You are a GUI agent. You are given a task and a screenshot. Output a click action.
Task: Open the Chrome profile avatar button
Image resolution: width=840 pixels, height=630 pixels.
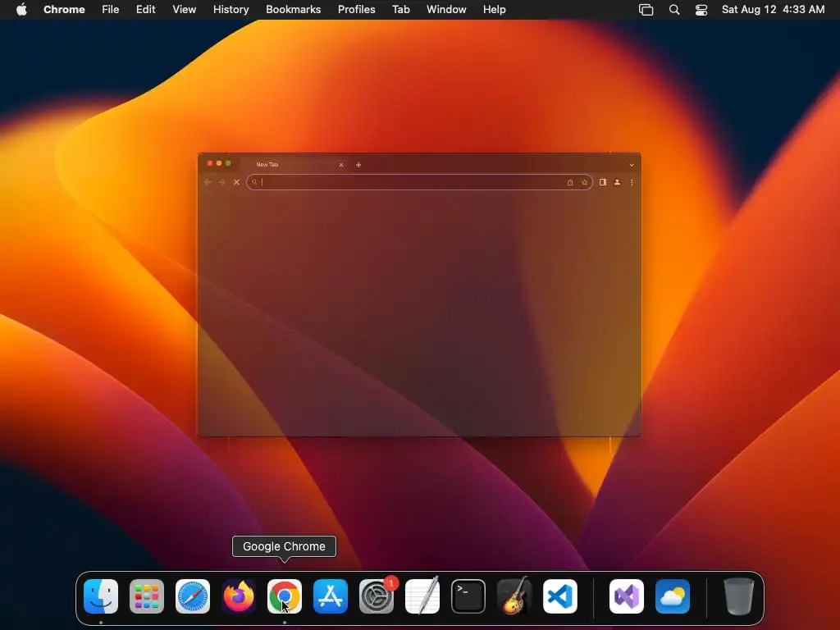click(617, 182)
